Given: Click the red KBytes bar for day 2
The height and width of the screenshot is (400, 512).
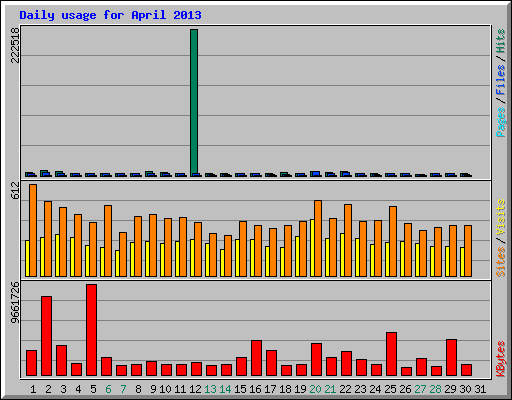Looking at the screenshot, I should click(47, 336).
